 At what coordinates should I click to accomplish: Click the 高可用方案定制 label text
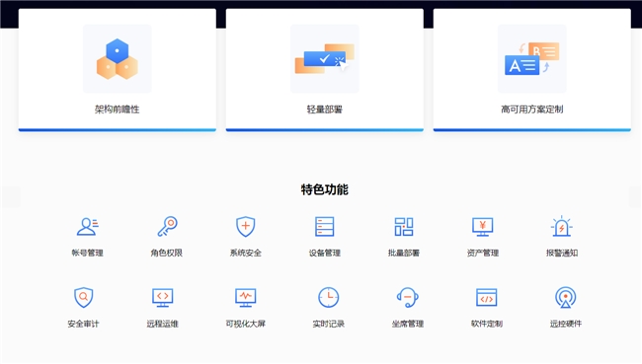(531, 109)
